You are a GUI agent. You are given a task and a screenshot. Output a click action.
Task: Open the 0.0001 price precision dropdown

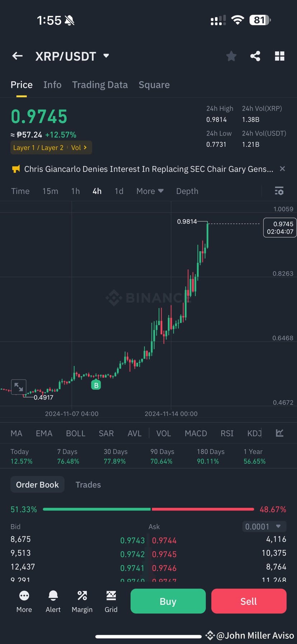264,526
